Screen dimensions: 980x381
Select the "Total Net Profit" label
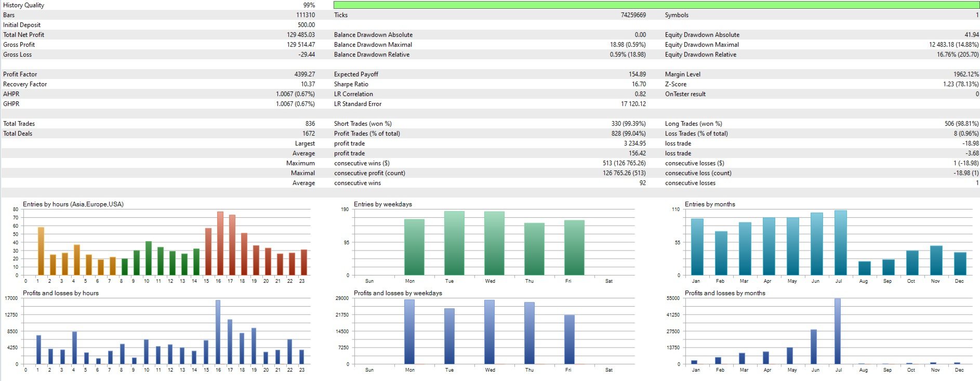tap(23, 35)
